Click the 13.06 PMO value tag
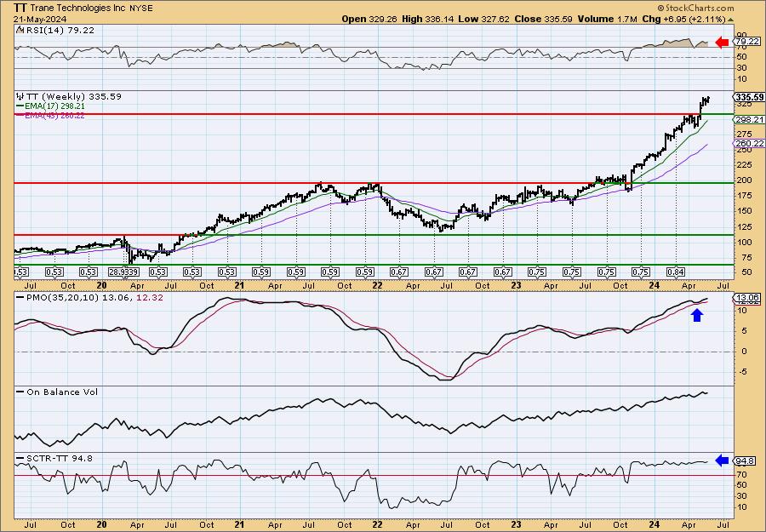Viewport: 766px width, 532px height. [x=748, y=298]
